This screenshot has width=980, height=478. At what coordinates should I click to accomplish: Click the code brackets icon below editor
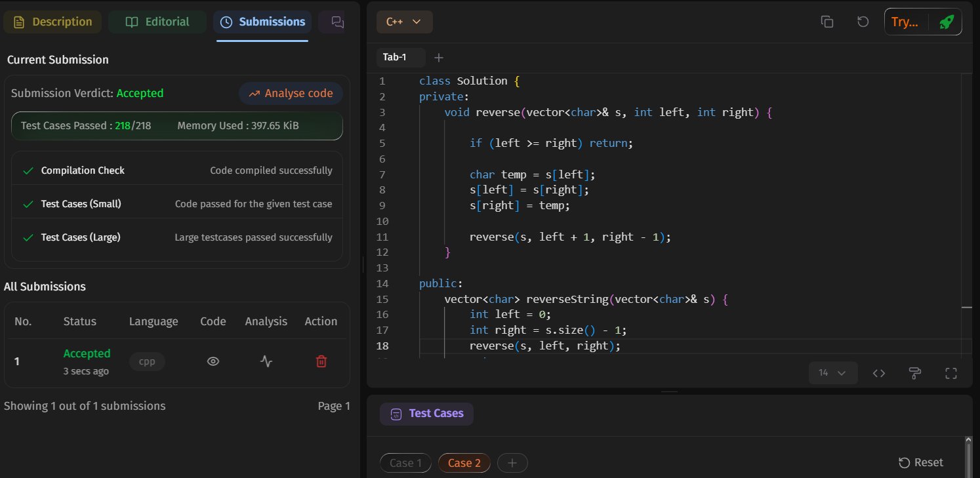[x=879, y=373]
